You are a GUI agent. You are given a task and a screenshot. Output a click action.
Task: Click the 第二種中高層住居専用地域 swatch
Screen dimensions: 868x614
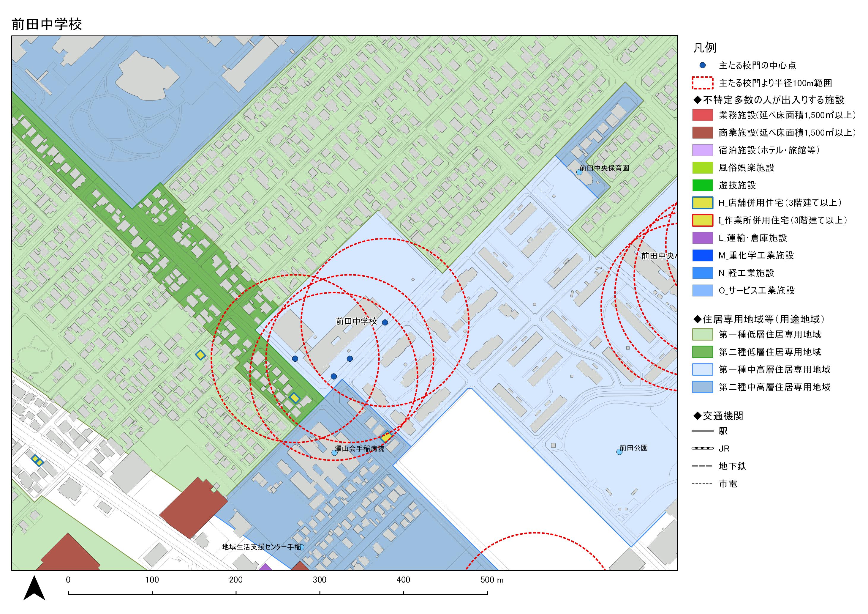tap(702, 387)
